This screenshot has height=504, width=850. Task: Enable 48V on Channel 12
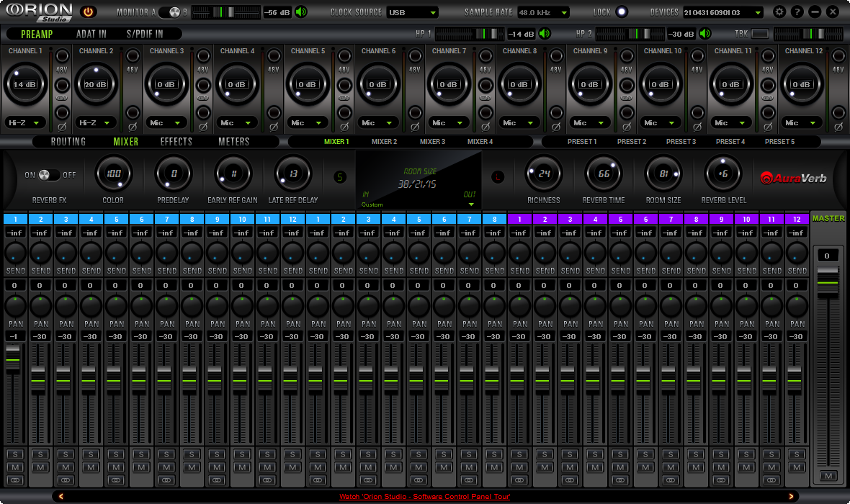[838, 56]
